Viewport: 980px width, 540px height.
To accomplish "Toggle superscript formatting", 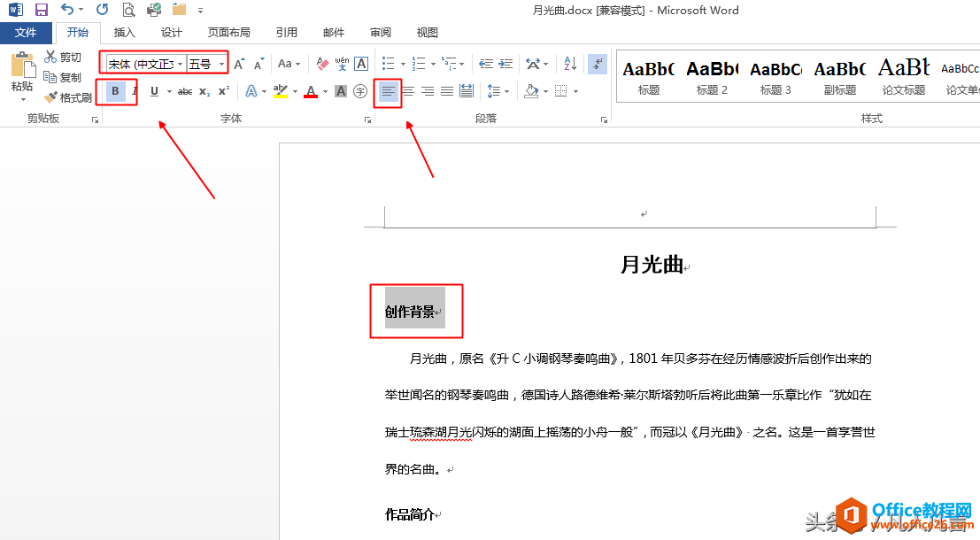I will click(224, 91).
